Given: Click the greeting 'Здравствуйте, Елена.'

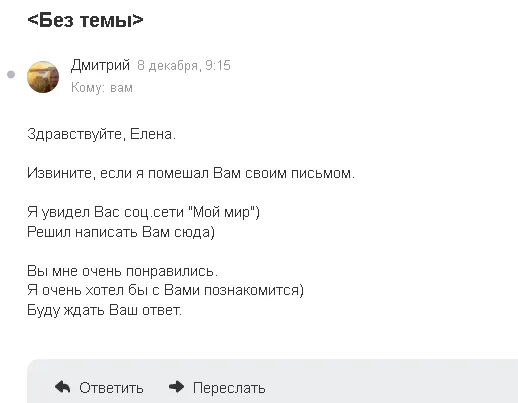Looking at the screenshot, I should 101,134.
